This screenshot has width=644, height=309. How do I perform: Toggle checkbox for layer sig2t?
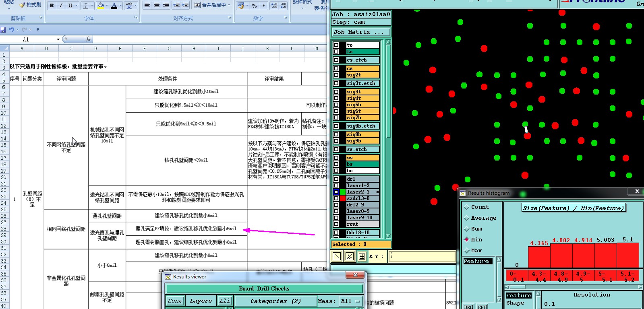tap(336, 75)
